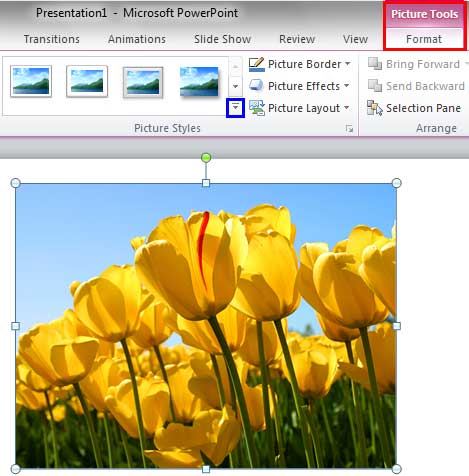Apply the first picture style thumbnail

[31, 81]
